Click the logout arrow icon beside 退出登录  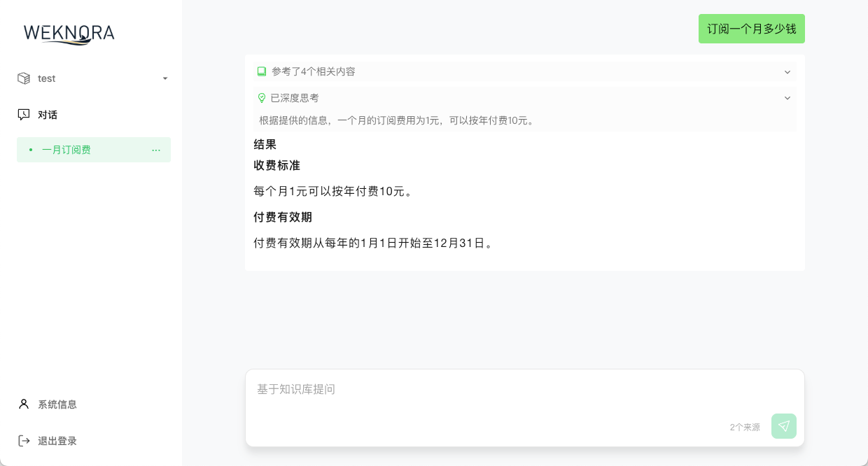23,441
